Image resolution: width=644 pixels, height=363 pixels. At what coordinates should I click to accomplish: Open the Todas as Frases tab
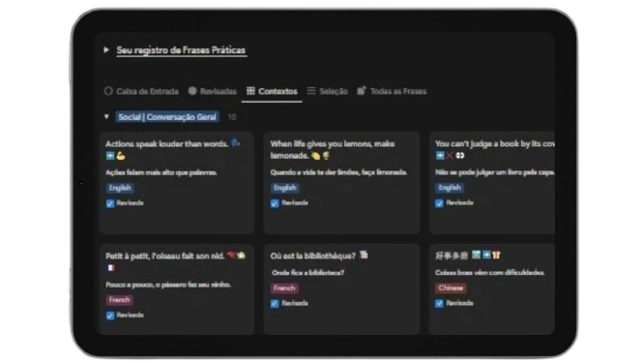(x=392, y=91)
